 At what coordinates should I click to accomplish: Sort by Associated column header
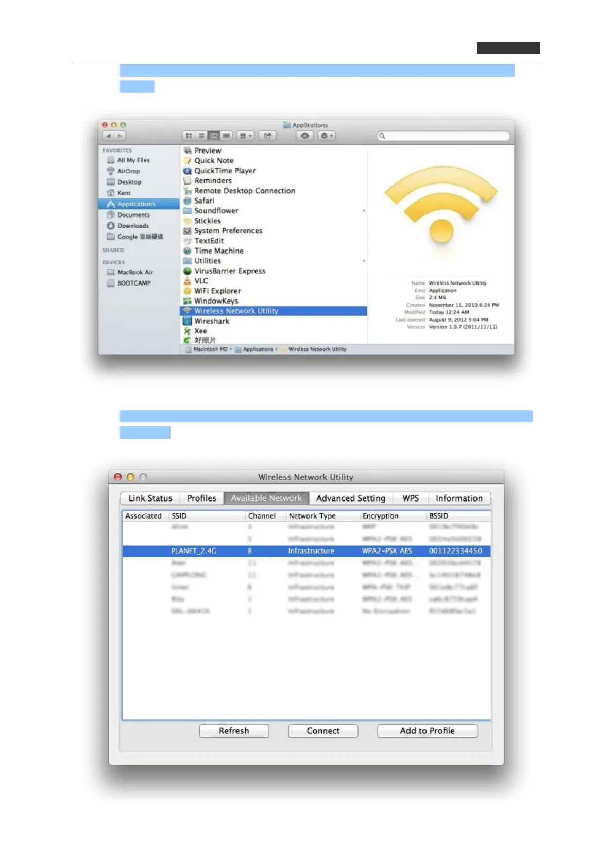146,516
